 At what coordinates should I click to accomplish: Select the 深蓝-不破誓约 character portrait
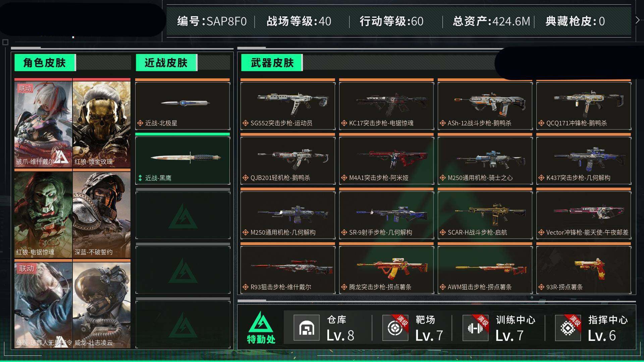coord(102,215)
